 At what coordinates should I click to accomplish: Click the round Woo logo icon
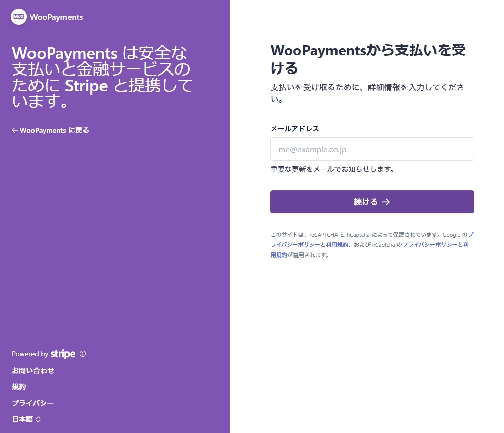19,17
